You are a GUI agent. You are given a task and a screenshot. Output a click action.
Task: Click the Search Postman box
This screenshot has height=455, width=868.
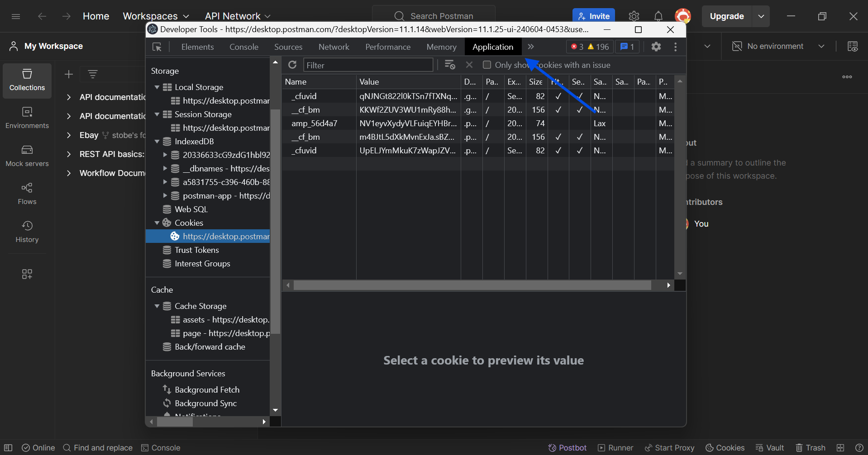tap(434, 16)
